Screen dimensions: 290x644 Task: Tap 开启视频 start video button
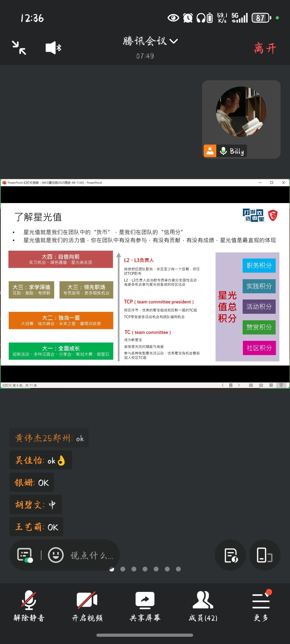click(x=87, y=606)
